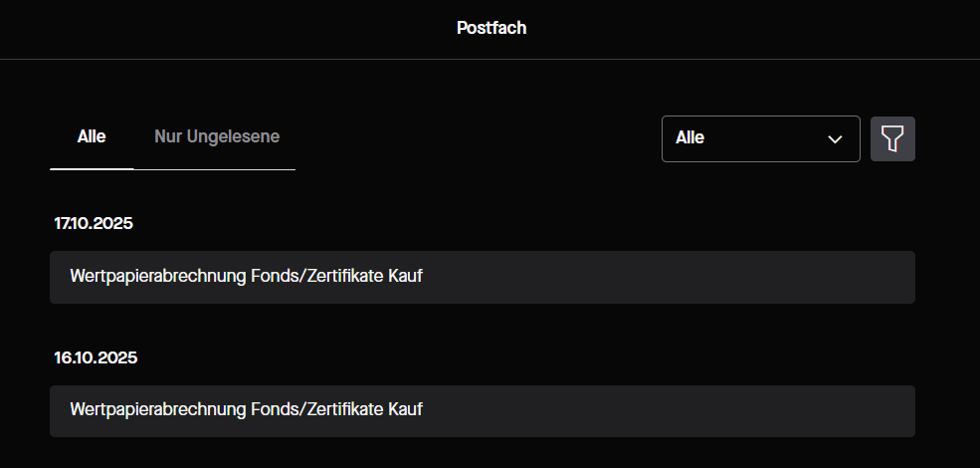Click the "Alle" text inside the dropdown field
Screen dimensions: 980x468
[x=690, y=138]
